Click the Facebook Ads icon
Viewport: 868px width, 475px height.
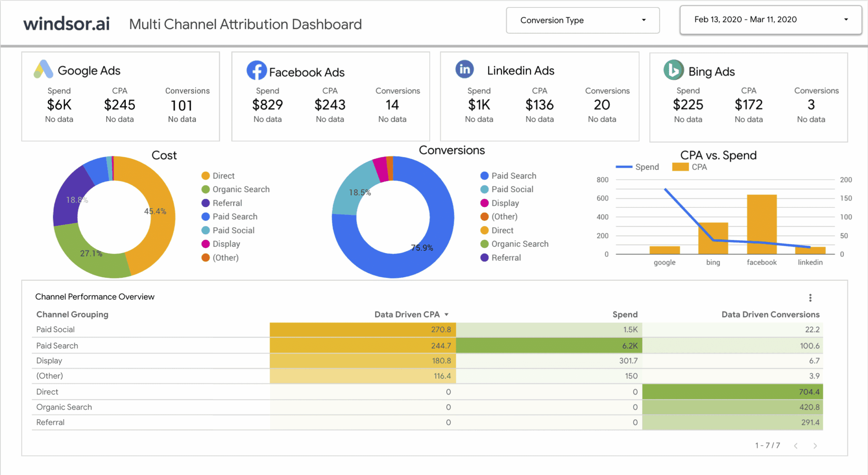click(x=257, y=70)
